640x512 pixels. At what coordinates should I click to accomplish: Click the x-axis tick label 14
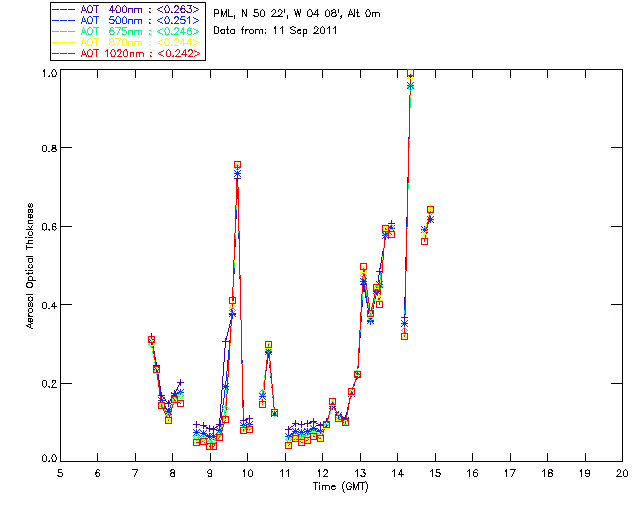click(398, 473)
